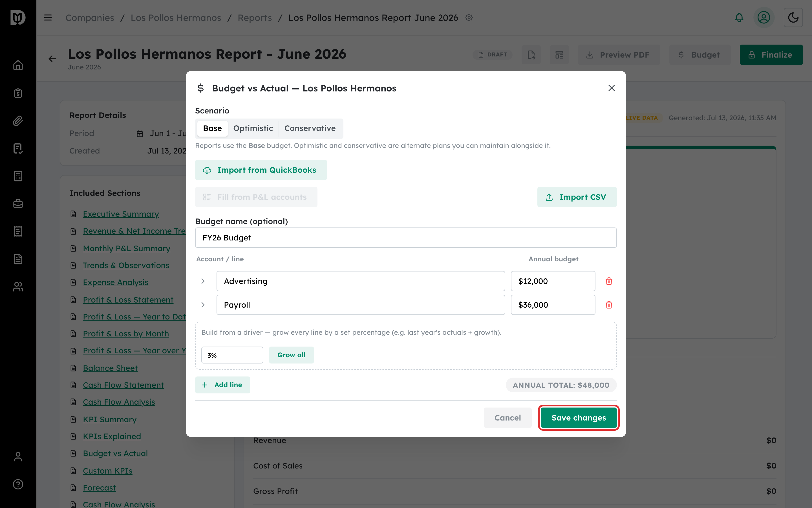This screenshot has width=812, height=508.
Task: Click the Grow all button
Action: (x=291, y=355)
